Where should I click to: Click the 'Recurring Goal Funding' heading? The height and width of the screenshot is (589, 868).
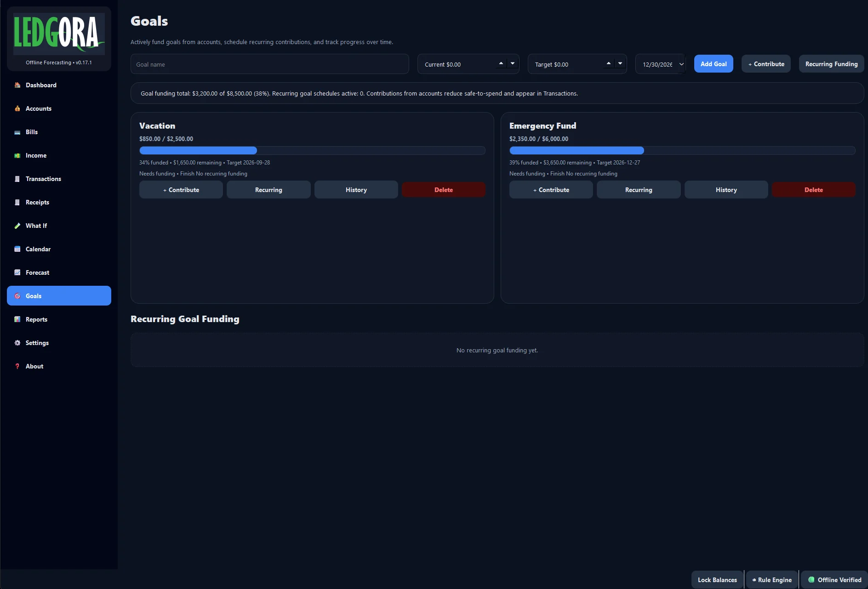[x=185, y=319]
